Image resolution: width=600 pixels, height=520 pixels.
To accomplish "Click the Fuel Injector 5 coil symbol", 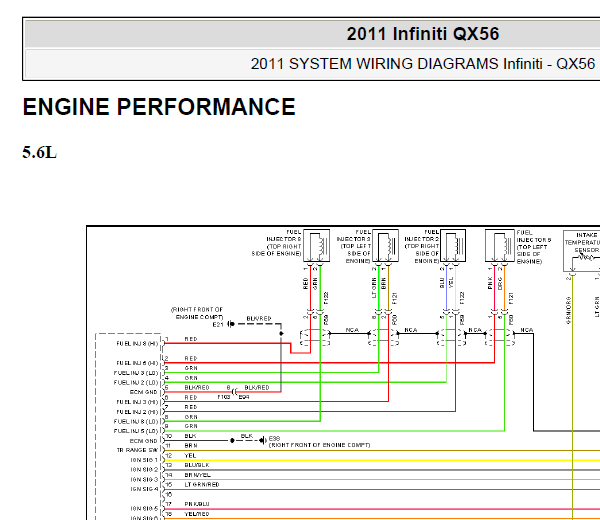I will (500, 246).
